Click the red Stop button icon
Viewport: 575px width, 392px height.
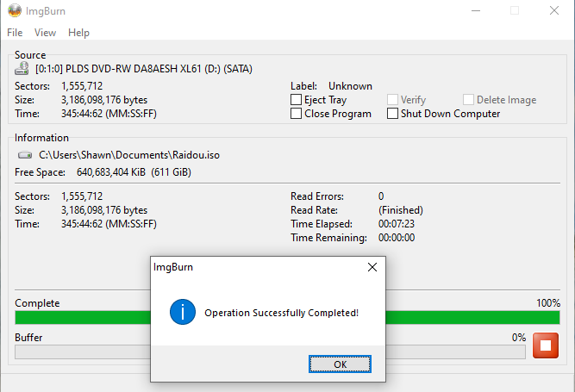pos(546,345)
